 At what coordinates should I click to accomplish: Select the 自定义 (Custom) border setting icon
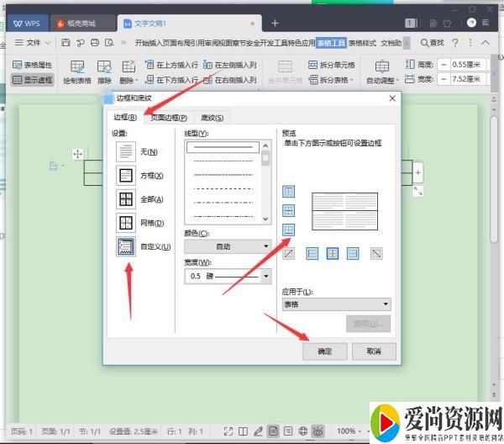[x=125, y=246]
